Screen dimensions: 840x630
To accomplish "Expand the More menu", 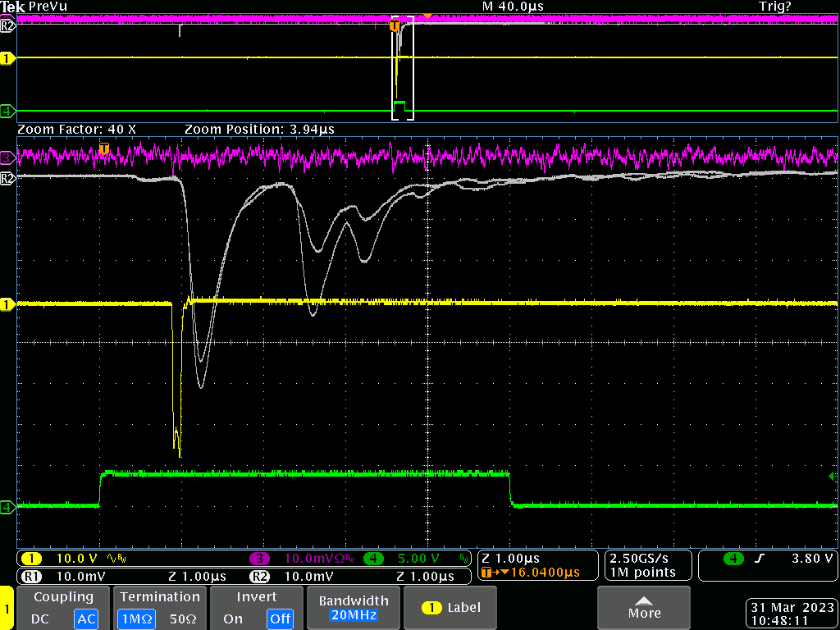I will pos(644,607).
